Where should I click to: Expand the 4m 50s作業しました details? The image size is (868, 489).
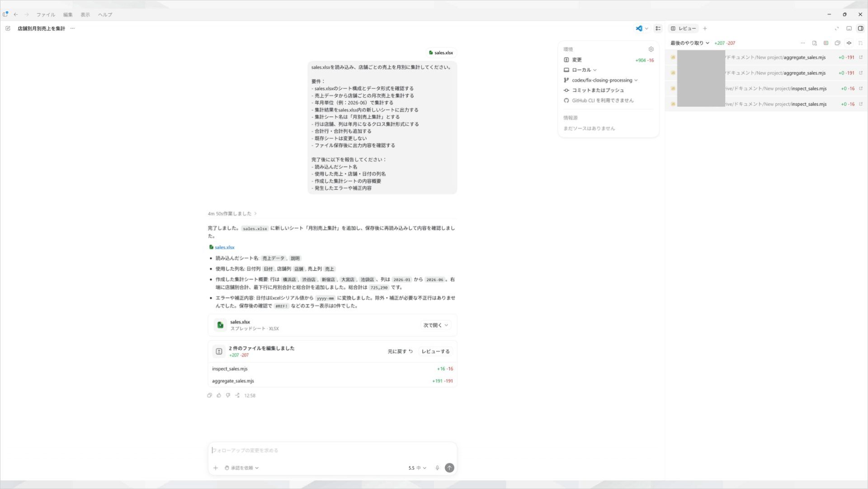coord(232,214)
